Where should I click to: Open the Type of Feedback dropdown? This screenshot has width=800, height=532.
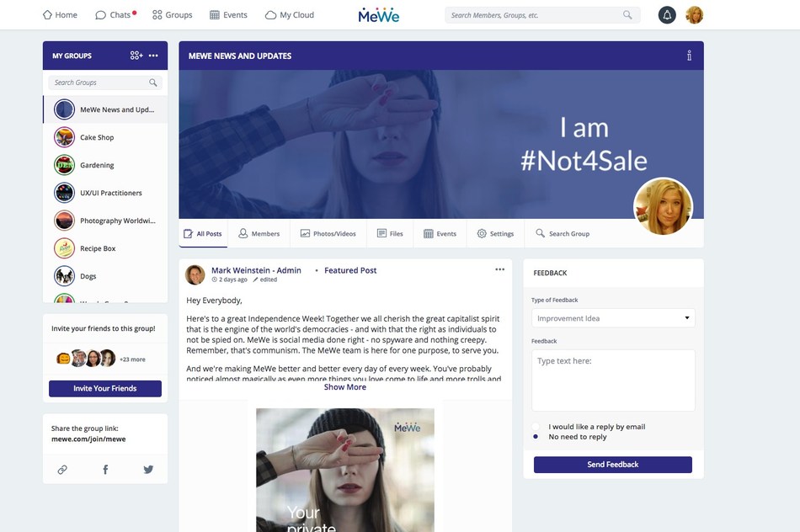point(612,318)
